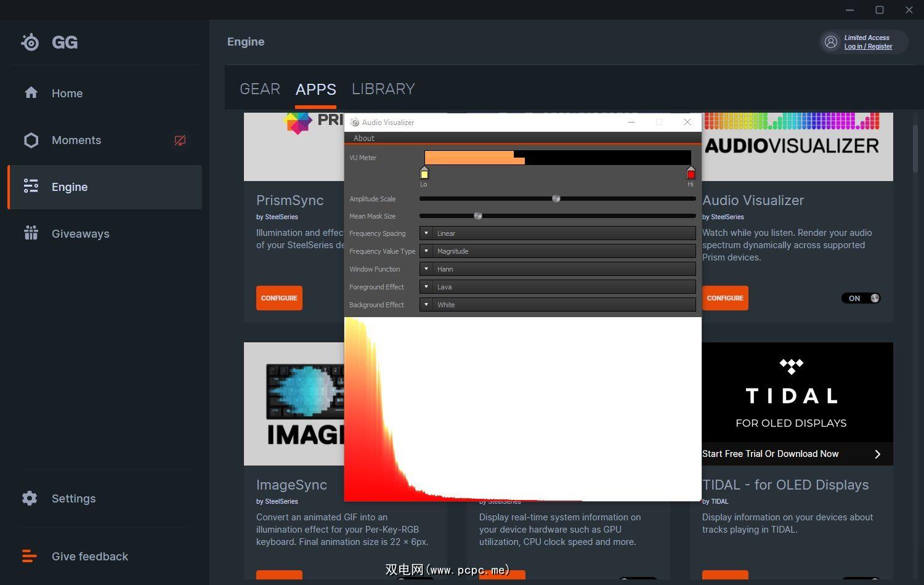Open the Moments section icon
This screenshot has width=924, height=585.
click(31, 140)
